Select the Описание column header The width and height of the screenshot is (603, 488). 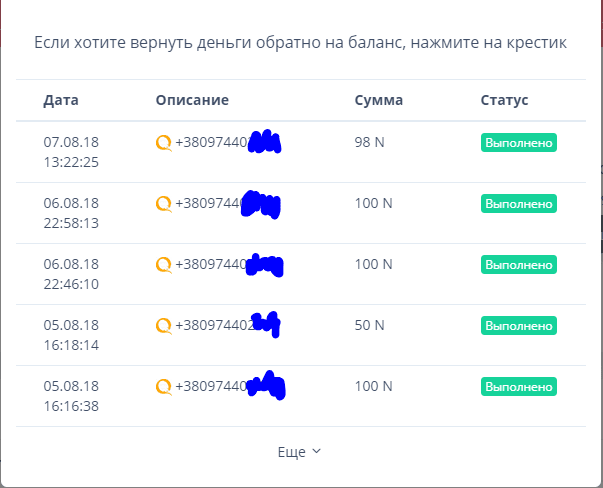192,100
